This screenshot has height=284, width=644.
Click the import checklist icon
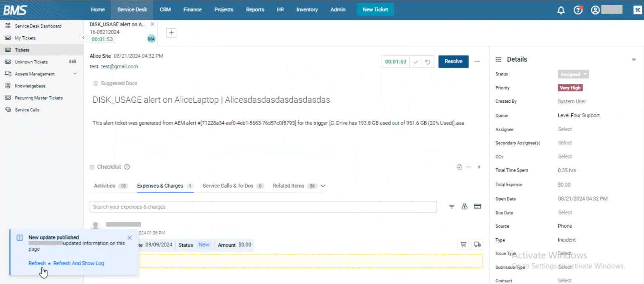459,167
